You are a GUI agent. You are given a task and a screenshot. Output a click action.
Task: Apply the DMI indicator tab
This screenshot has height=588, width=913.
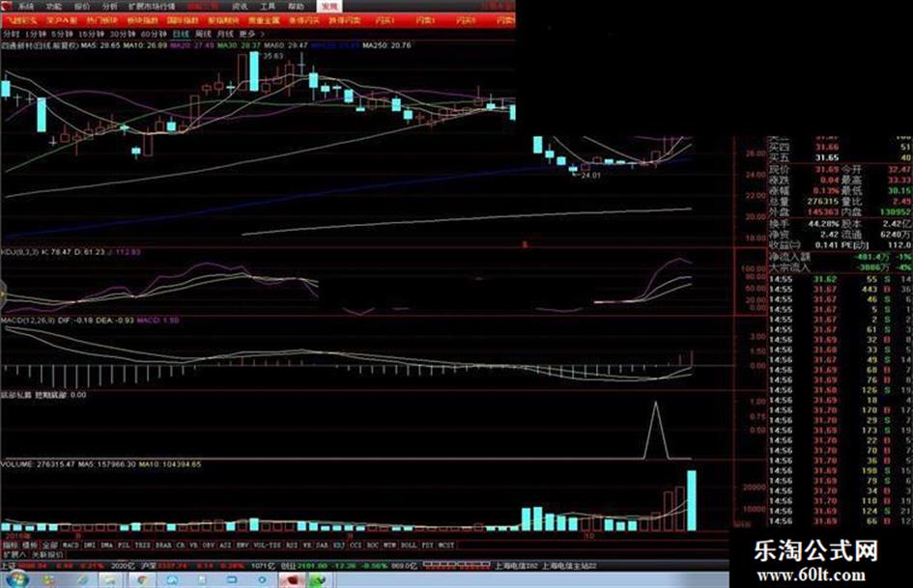(x=89, y=546)
